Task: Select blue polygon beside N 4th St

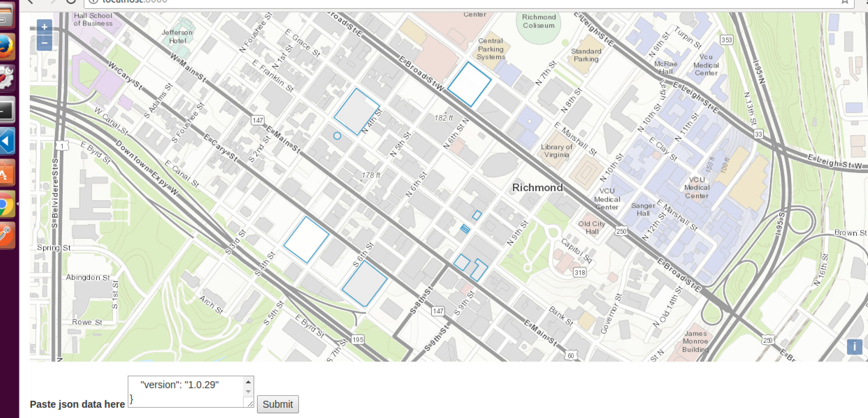Action: pyautogui.click(x=357, y=112)
